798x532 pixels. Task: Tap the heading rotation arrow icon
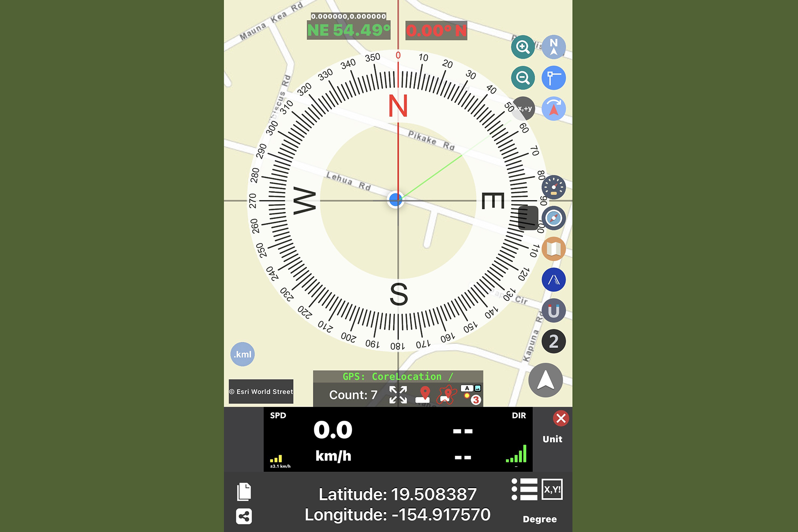(554, 109)
